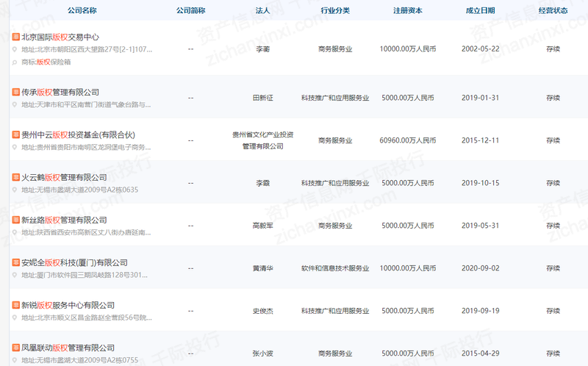
Task: Click the orange company icon beside 新丝路版权管理有限公司
Action: (x=15, y=220)
